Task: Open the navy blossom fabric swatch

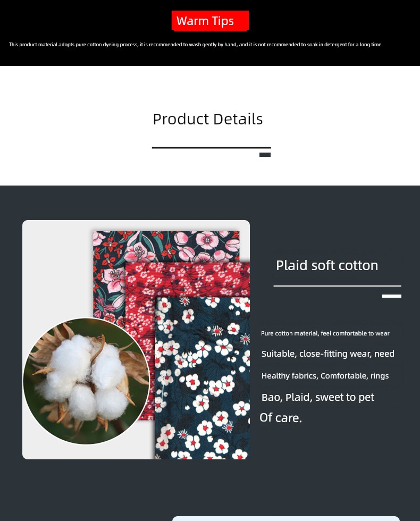Action: [203, 378]
